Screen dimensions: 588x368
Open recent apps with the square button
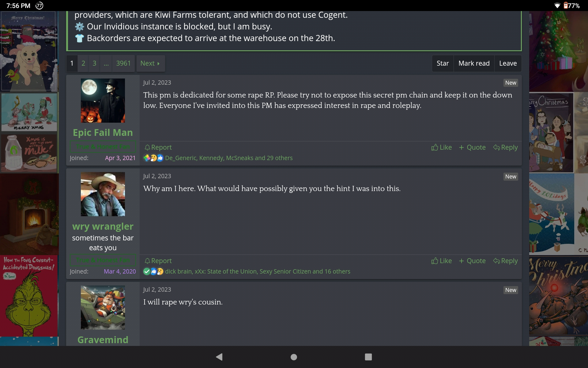click(368, 357)
